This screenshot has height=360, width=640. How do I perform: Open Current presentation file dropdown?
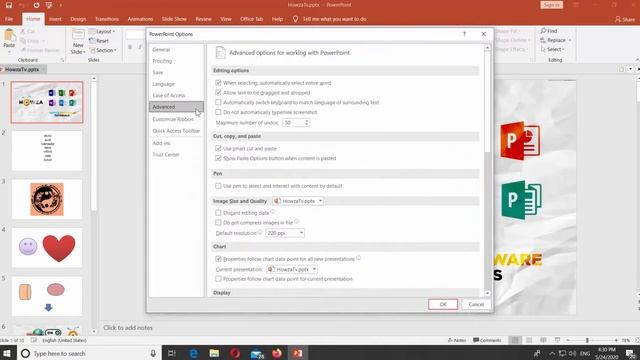click(292, 269)
